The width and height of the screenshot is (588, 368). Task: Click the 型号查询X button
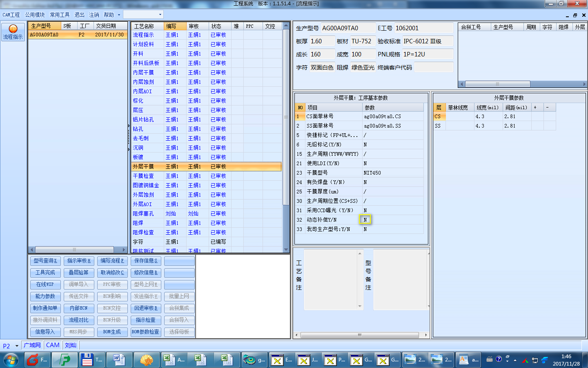tap(45, 261)
